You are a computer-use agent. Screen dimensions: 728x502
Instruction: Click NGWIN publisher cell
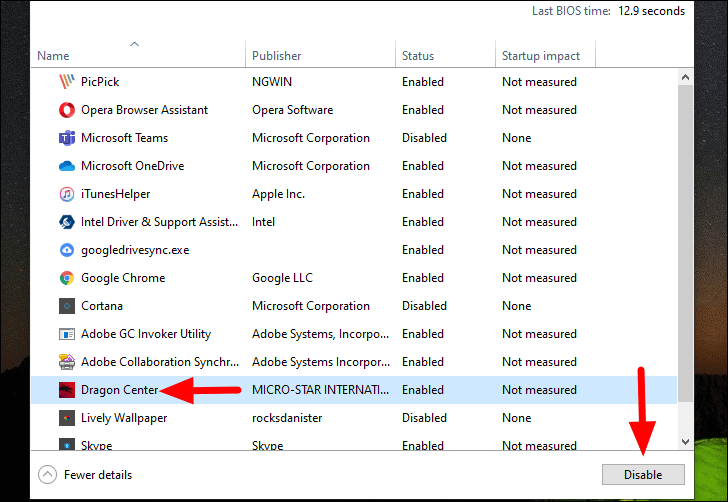click(272, 82)
